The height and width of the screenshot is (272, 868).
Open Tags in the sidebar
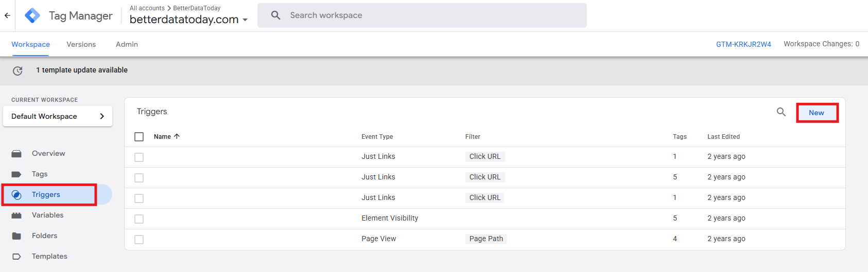(40, 174)
